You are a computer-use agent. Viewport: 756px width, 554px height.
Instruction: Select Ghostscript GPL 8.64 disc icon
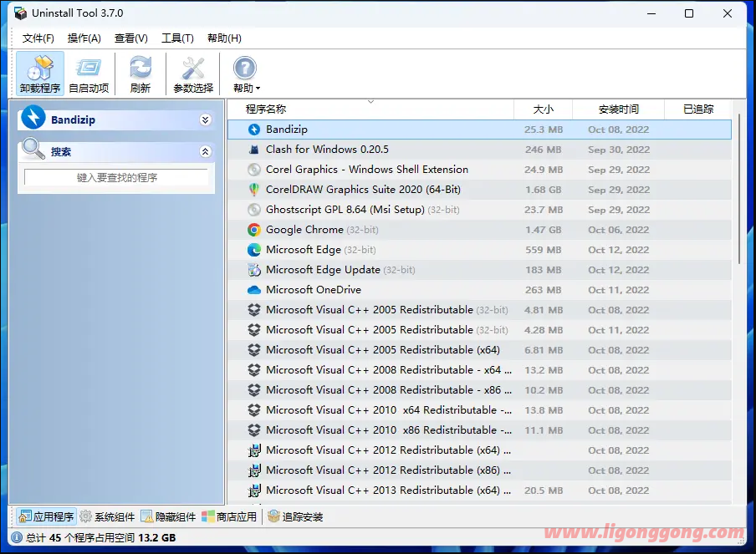pyautogui.click(x=254, y=210)
